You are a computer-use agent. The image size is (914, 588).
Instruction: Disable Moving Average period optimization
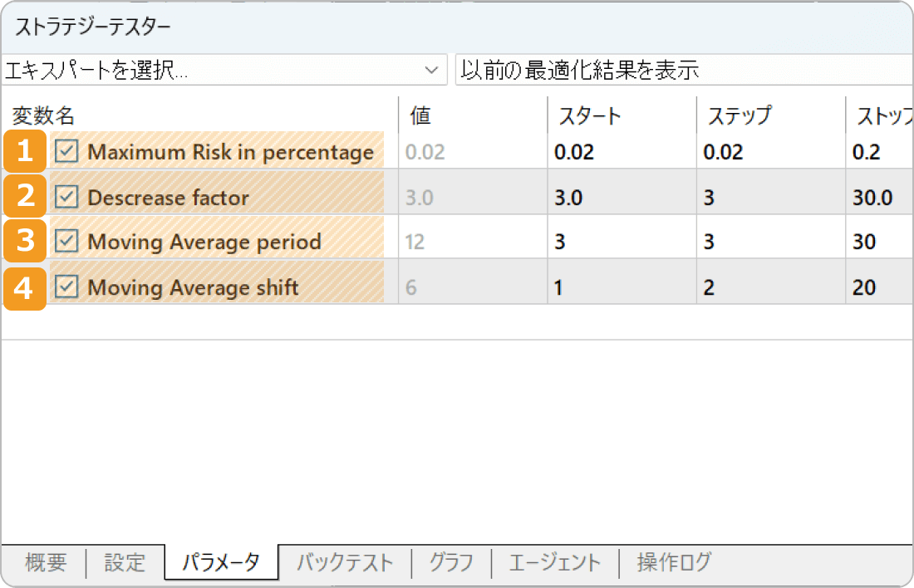point(66,242)
